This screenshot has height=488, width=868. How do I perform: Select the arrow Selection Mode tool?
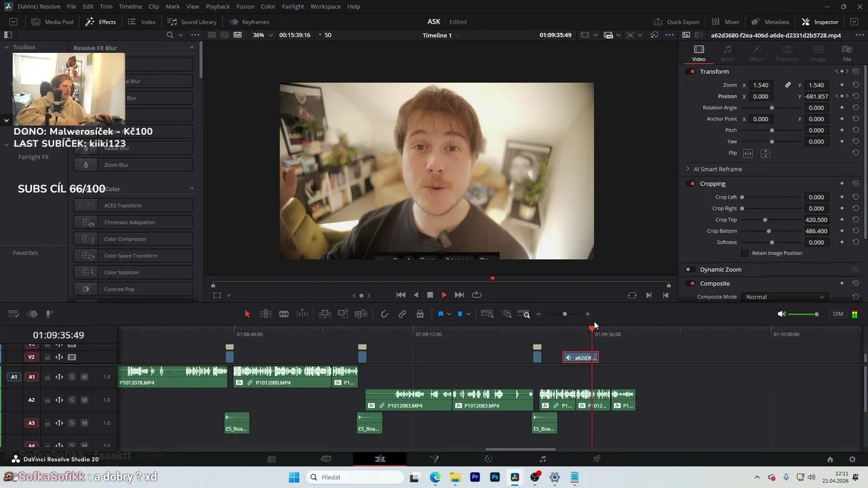[247, 314]
